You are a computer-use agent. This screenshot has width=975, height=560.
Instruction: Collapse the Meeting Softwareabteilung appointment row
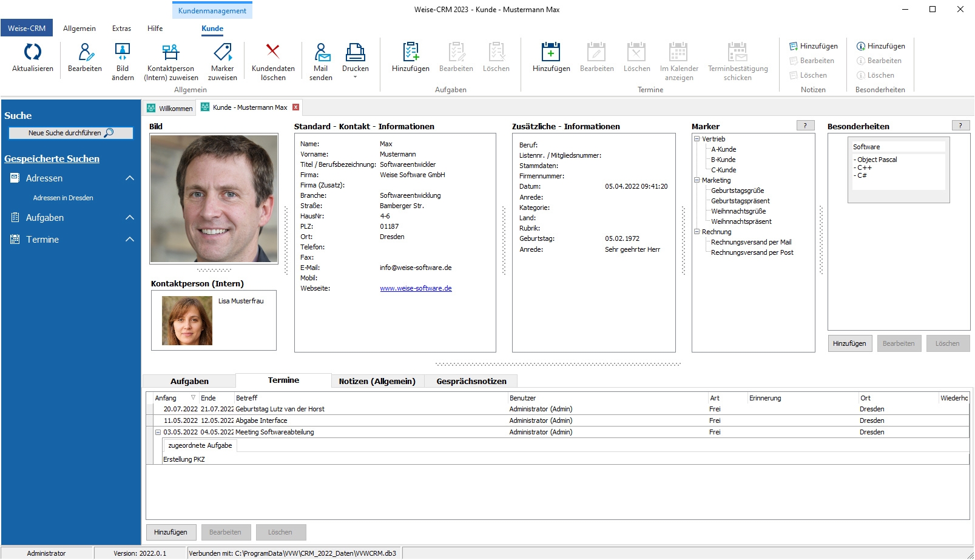(x=158, y=433)
